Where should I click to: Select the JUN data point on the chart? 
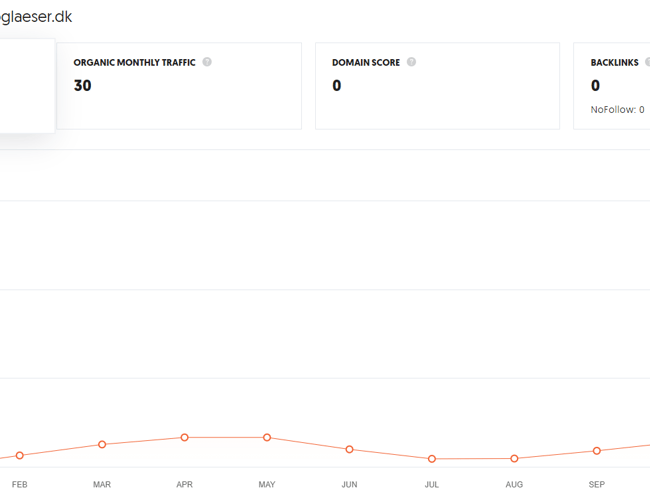349,449
